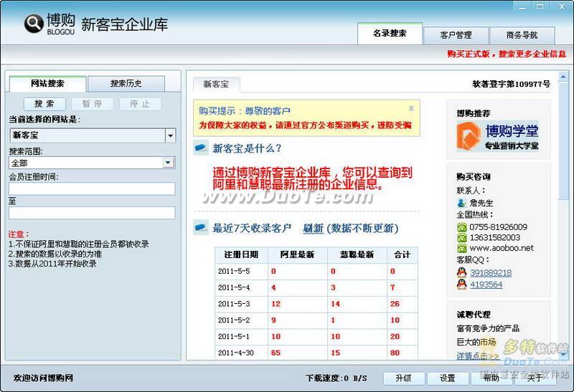Click QQ penguin icon beside 4193564

[462, 284]
